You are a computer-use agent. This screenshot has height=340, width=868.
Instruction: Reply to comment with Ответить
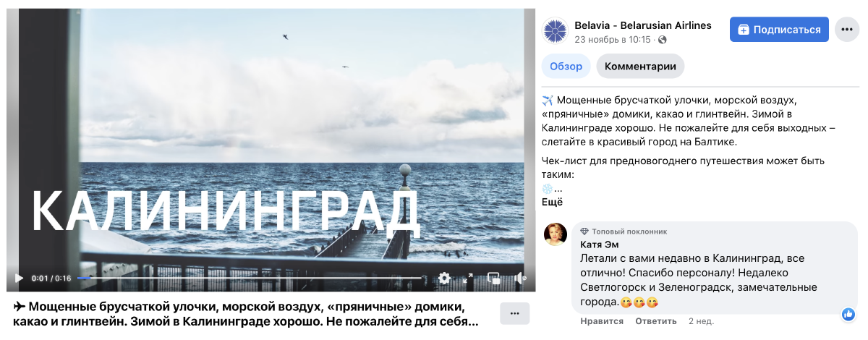(x=657, y=321)
